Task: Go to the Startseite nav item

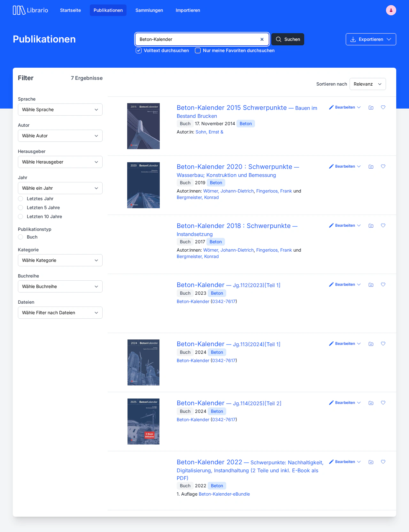Action: pos(70,10)
